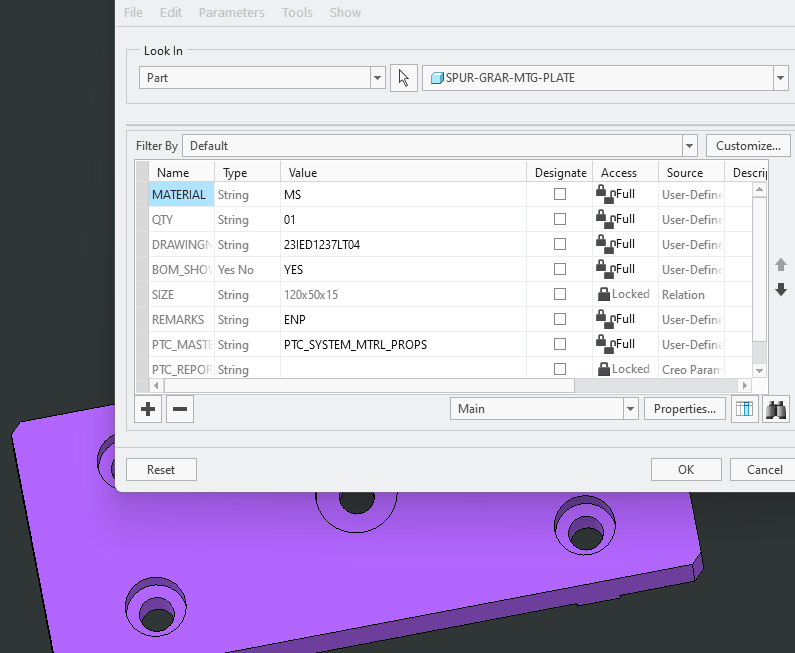The width and height of the screenshot is (795, 653).
Task: Click the Value column header
Action: 404,173
